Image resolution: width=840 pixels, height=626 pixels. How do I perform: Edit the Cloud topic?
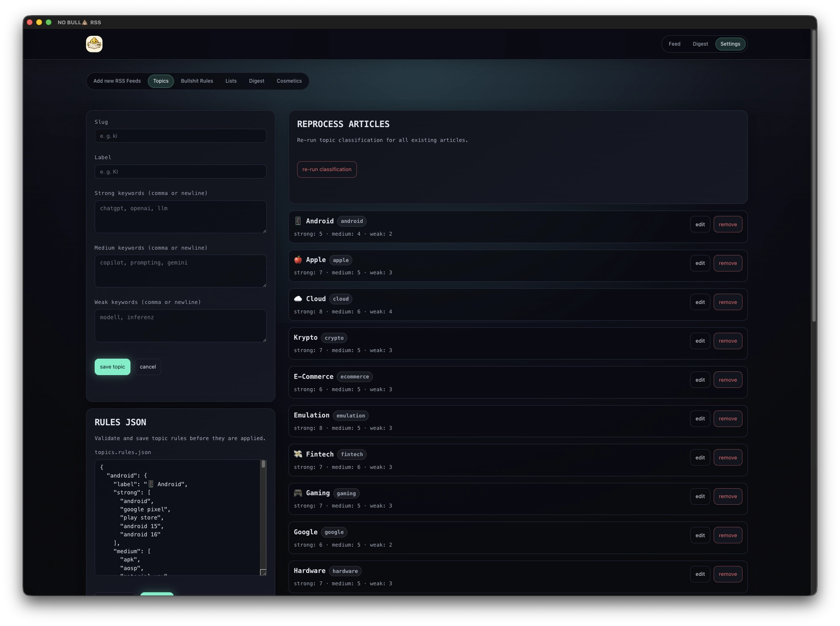700,302
